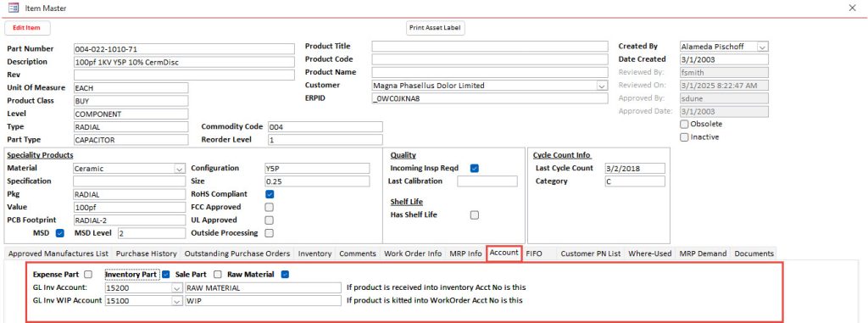
Task: Open Outstanding Purchase Orders tab
Action: (237, 253)
